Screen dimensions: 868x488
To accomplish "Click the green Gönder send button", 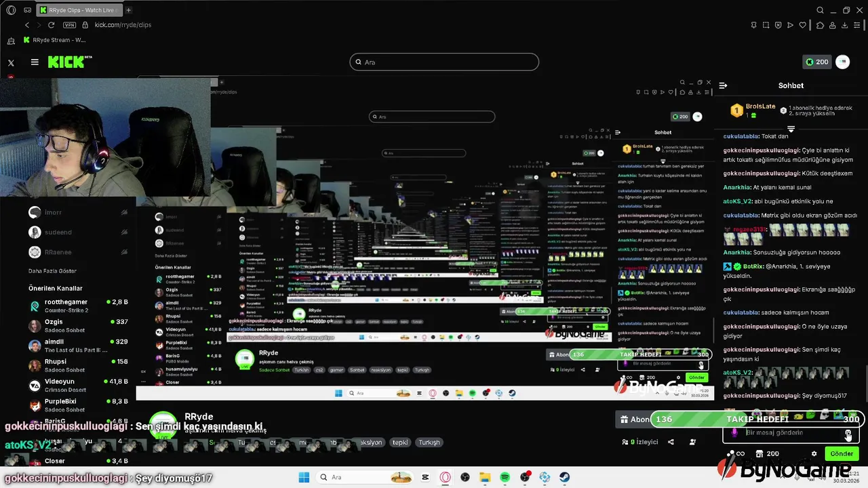I will pos(842,453).
